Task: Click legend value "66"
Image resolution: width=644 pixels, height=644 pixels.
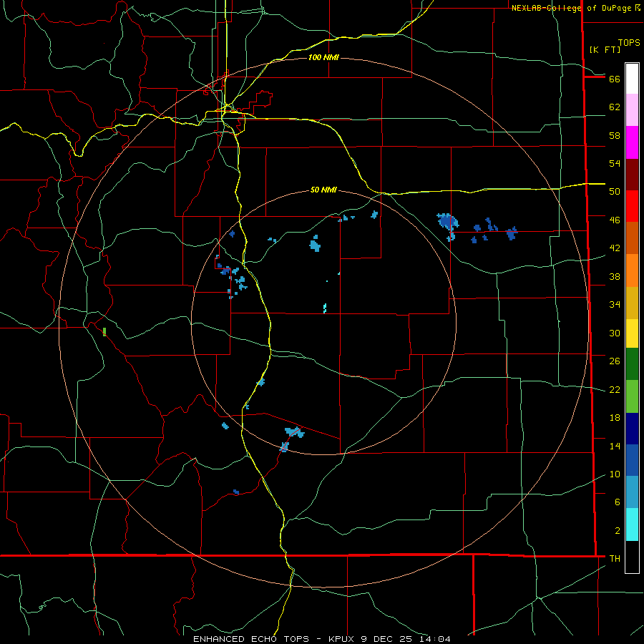Action: point(615,79)
